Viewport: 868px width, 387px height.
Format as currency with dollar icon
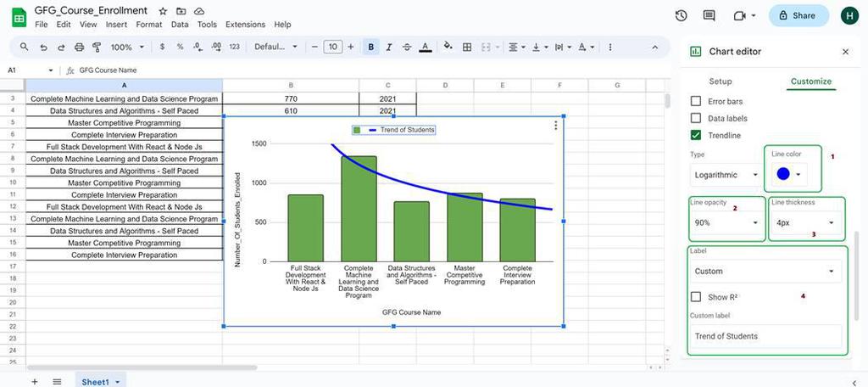pos(162,48)
